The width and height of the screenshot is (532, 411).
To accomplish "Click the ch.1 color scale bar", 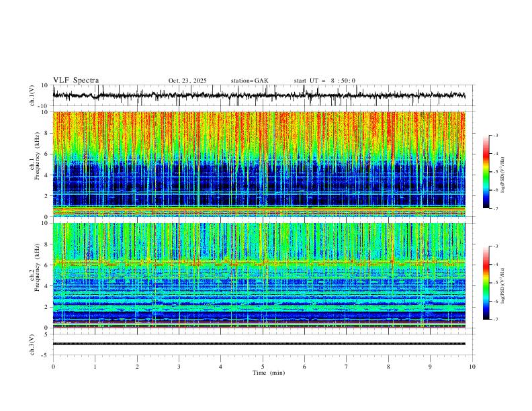I will (486, 172).
